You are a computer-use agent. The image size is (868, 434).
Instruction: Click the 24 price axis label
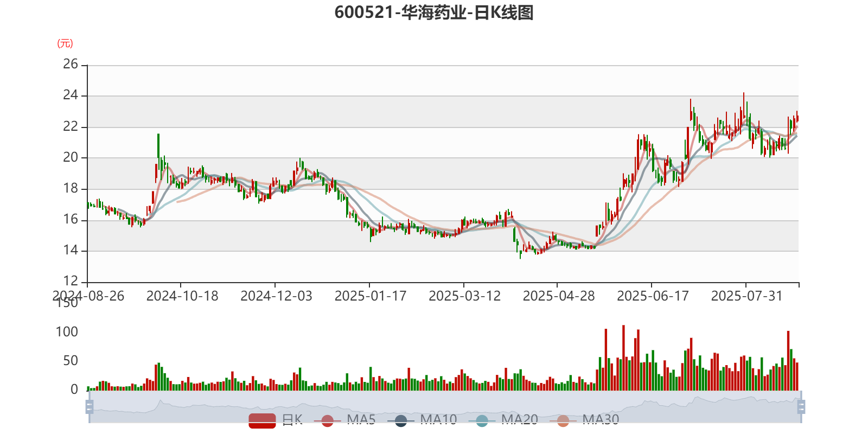pos(71,95)
